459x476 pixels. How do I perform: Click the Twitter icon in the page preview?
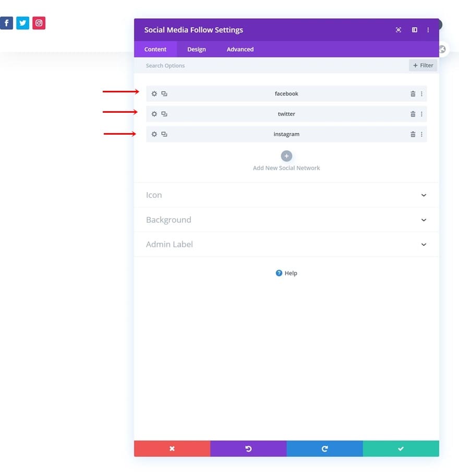[23, 23]
